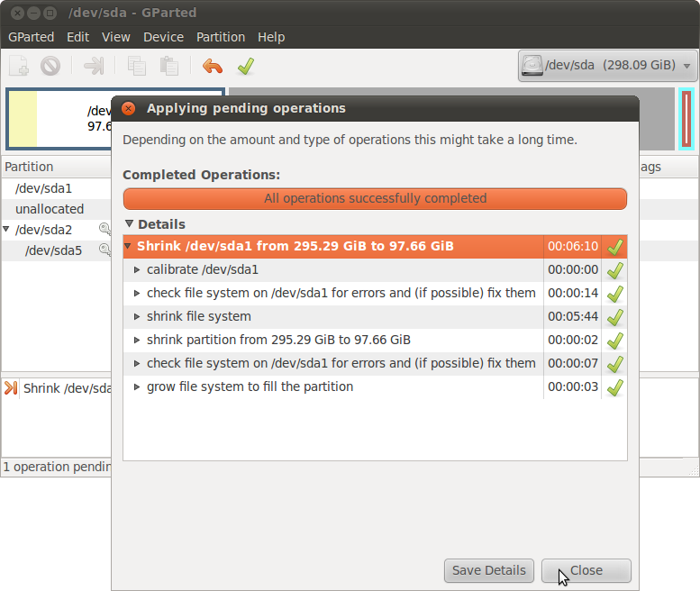Click the pending Shrink operation icon in bottom pane
The width and height of the screenshot is (700, 591).
(11, 388)
